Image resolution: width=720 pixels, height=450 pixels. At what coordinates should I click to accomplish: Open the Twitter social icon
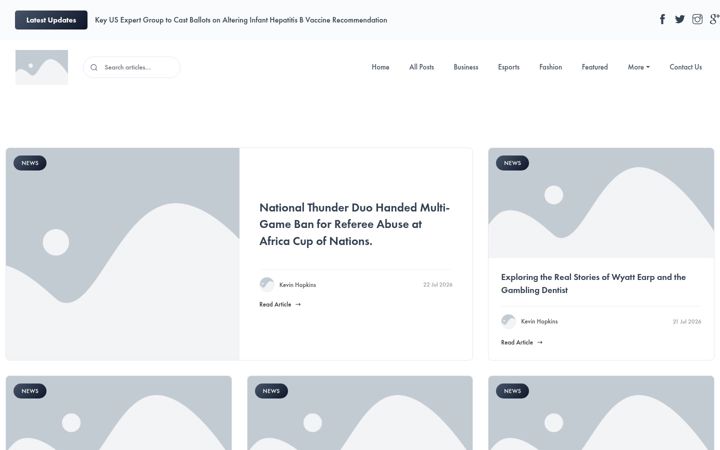(x=680, y=19)
